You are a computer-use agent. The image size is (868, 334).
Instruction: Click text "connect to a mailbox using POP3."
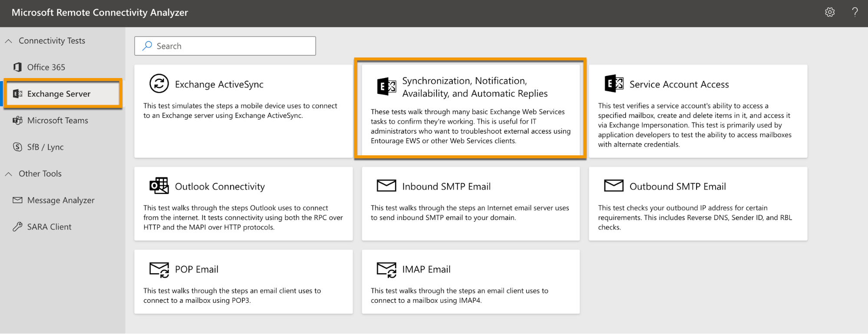click(197, 301)
